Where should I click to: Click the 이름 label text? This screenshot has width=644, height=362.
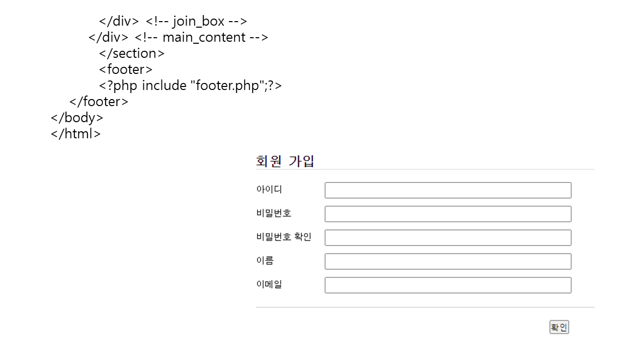click(265, 260)
